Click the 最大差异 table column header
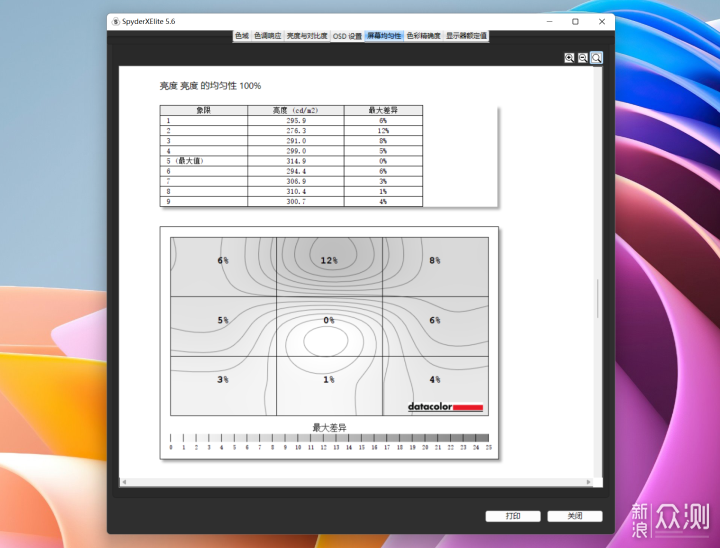Image resolution: width=720 pixels, height=548 pixels. [383, 110]
